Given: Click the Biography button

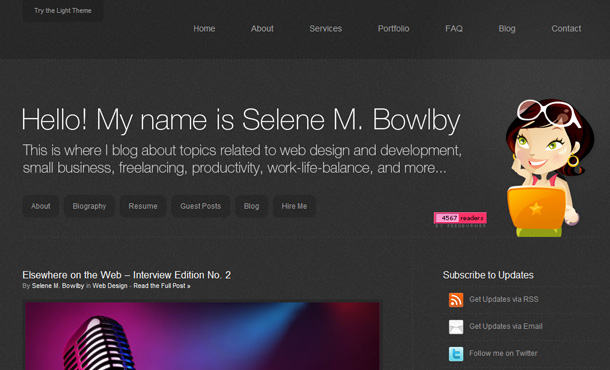Looking at the screenshot, I should coord(89,206).
